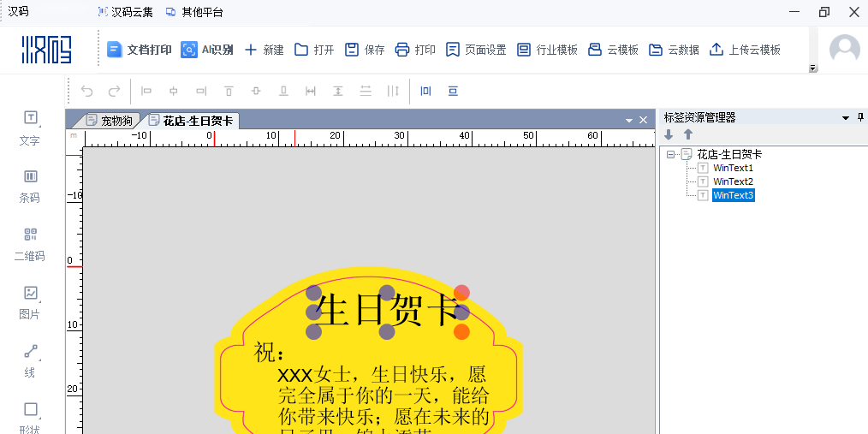The width and height of the screenshot is (868, 434).
Task: Switch to the 宠物狗 document tab
Action: pos(110,121)
